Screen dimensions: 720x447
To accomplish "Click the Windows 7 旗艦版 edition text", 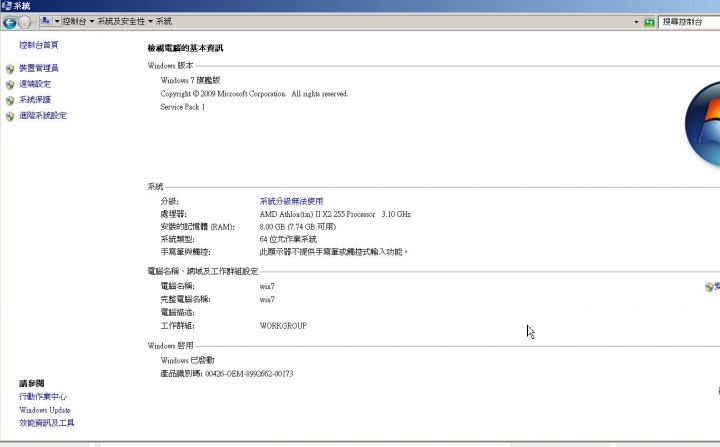I will [x=190, y=80].
